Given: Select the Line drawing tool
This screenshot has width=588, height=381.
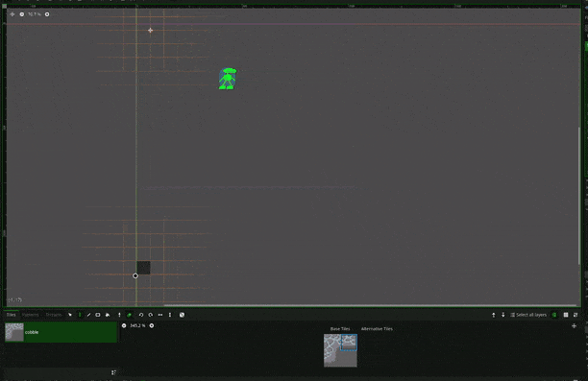Looking at the screenshot, I should point(89,315).
